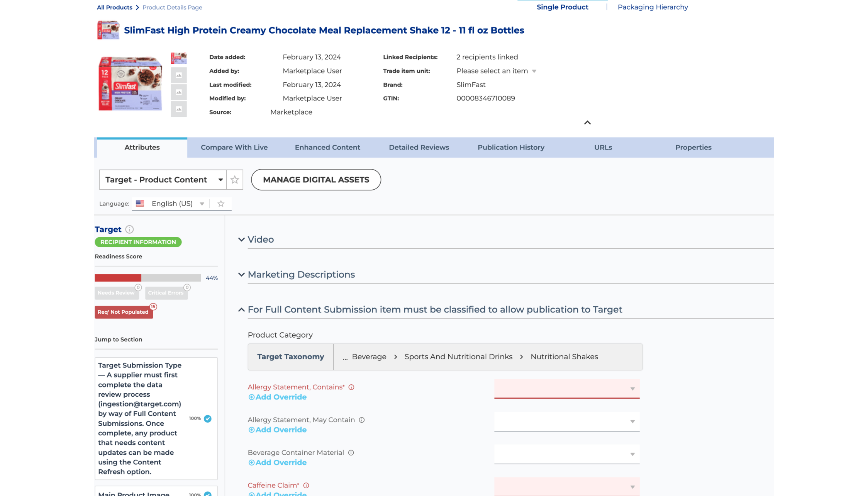Collapse product header with up chevron

(x=587, y=123)
